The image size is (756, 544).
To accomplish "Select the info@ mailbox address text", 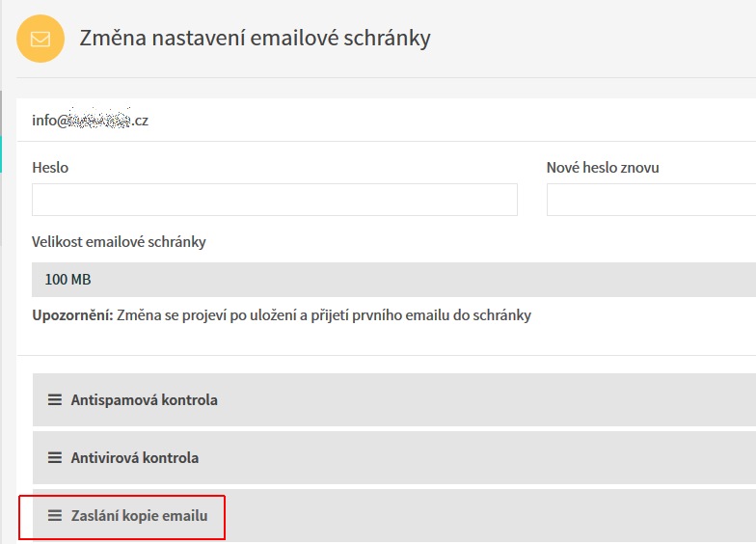I will click(x=91, y=120).
